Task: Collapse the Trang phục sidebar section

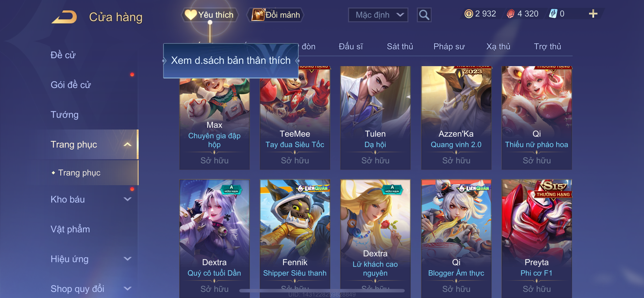Action: point(128,144)
